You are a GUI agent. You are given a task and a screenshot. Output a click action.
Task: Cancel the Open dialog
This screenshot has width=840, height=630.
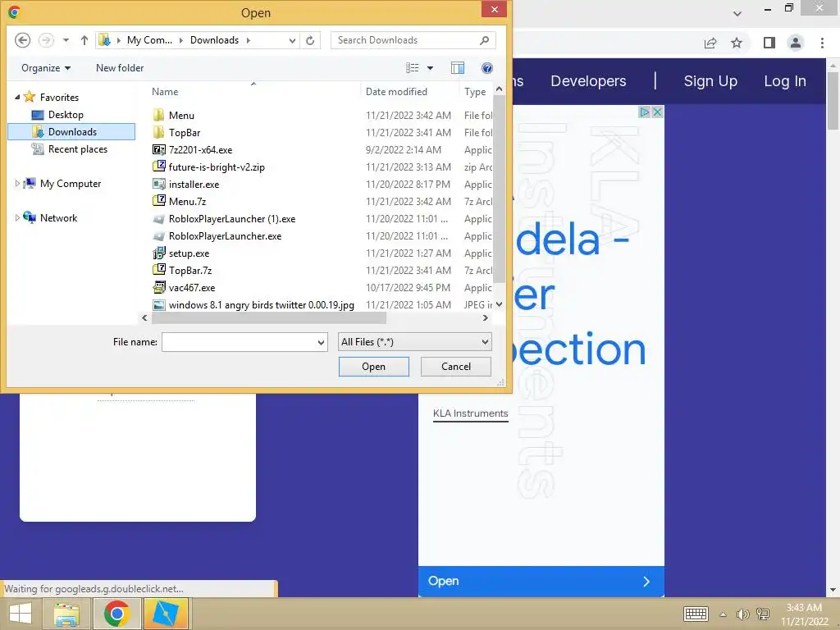[456, 367]
